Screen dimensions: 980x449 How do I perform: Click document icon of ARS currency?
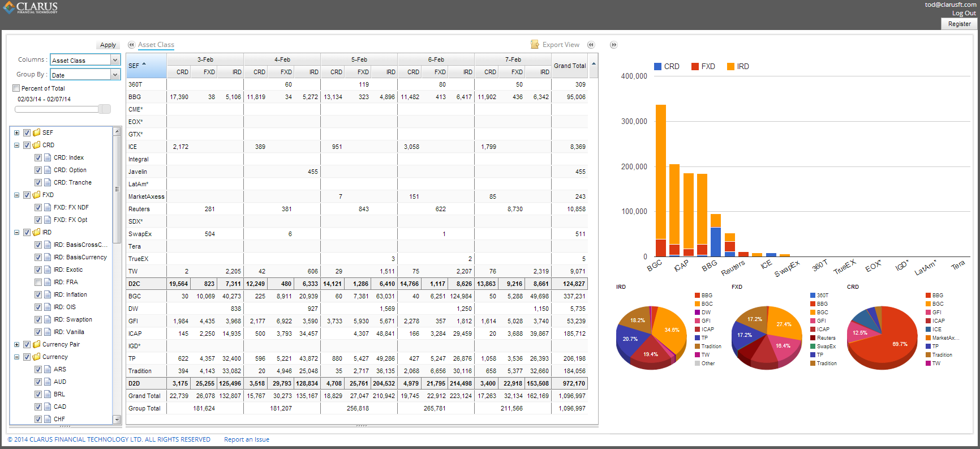(x=48, y=369)
